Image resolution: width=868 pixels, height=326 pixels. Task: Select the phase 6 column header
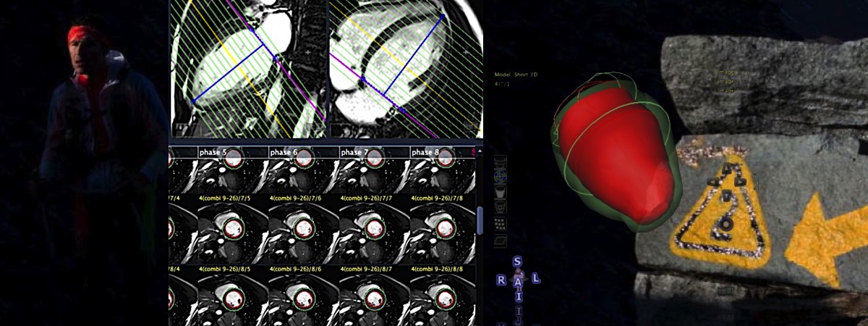[284, 153]
